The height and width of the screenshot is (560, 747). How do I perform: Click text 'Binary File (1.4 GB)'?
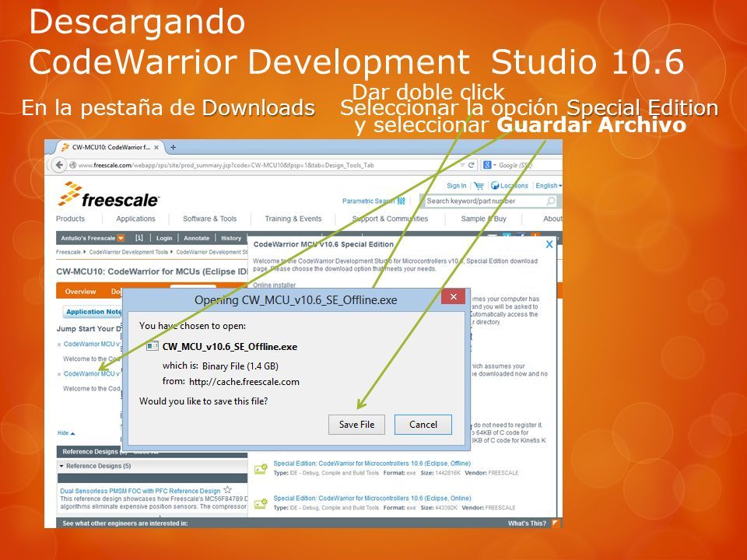[x=240, y=366]
